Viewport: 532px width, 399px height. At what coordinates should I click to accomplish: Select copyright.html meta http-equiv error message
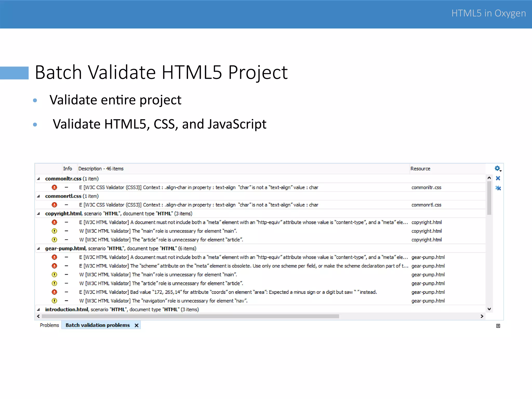pos(244,222)
